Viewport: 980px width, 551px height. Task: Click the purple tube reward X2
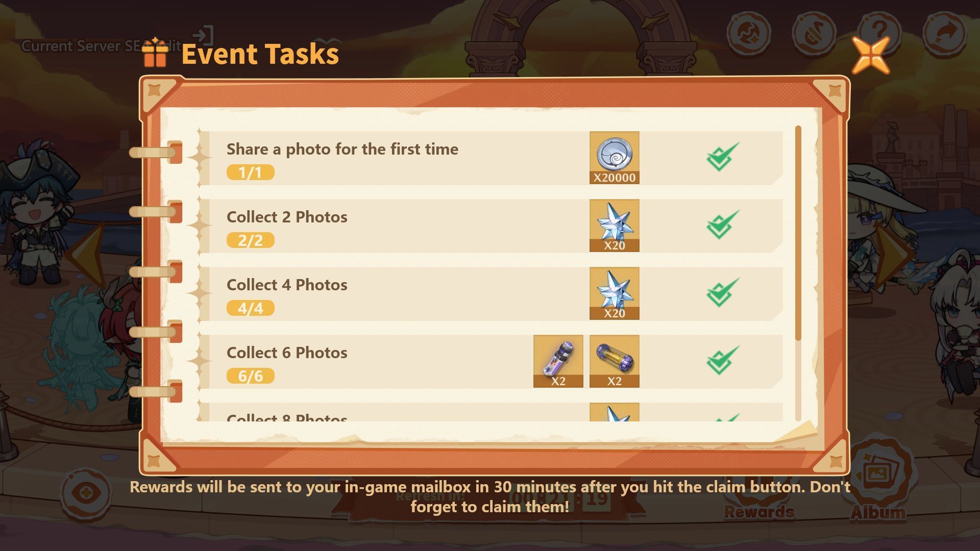(558, 361)
